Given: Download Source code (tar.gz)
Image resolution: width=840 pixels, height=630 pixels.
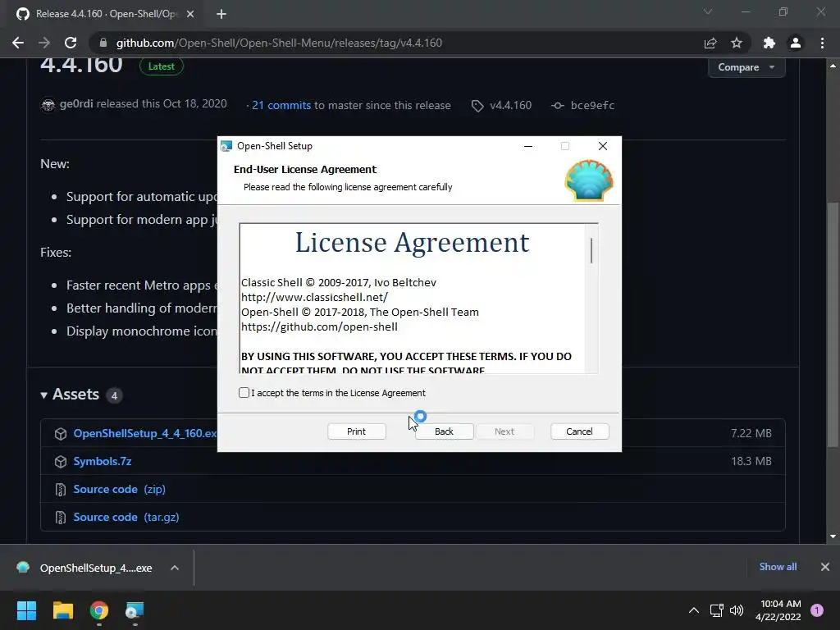Looking at the screenshot, I should pos(126,517).
